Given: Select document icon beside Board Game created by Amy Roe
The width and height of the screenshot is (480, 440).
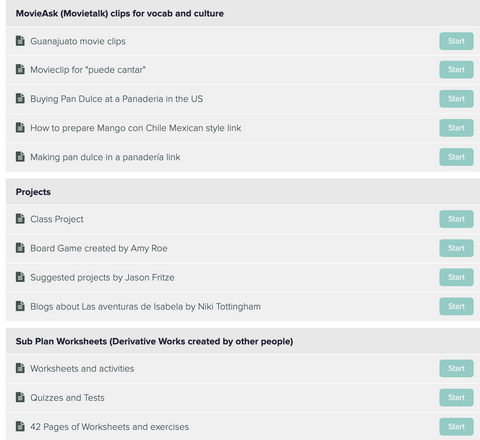Looking at the screenshot, I should pos(20,248).
